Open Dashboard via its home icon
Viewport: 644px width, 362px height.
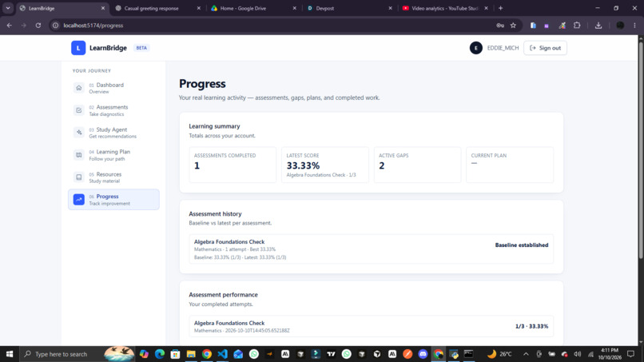[x=79, y=88]
